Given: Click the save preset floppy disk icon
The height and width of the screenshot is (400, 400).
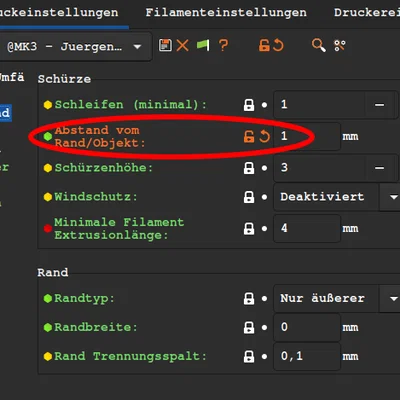Looking at the screenshot, I should [x=165, y=45].
